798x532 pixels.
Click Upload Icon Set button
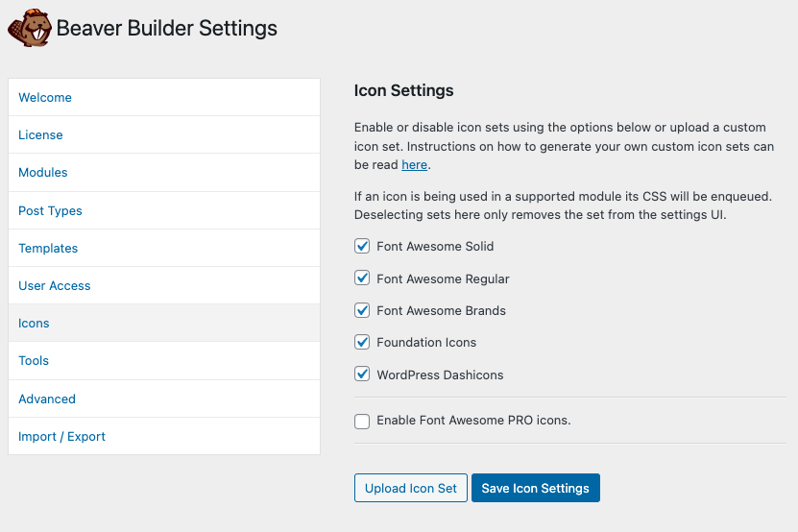point(411,488)
